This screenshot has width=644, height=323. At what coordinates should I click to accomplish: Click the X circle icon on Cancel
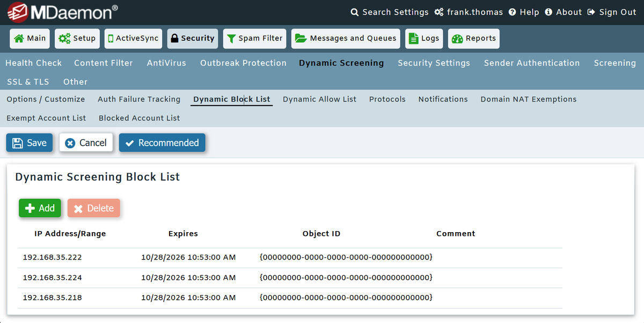70,143
